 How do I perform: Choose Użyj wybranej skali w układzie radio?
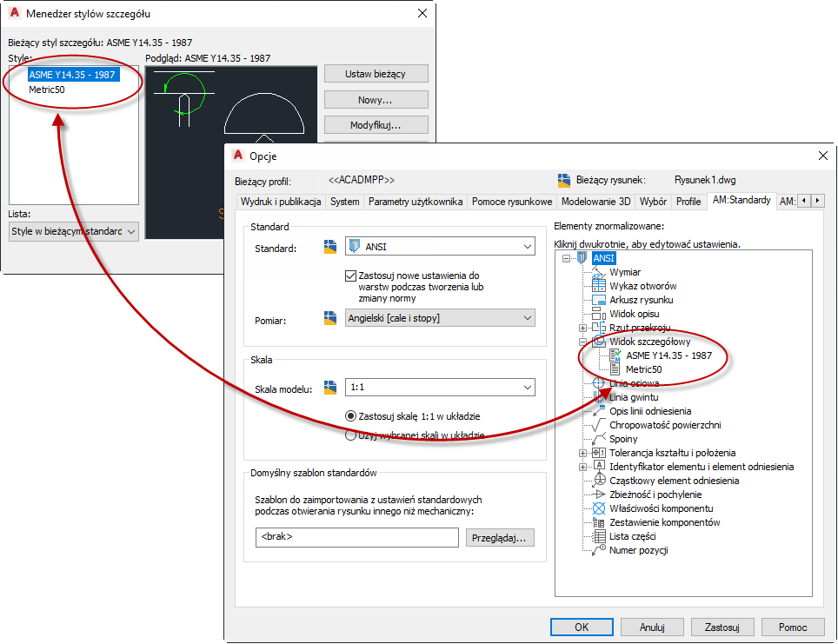pyautogui.click(x=350, y=435)
